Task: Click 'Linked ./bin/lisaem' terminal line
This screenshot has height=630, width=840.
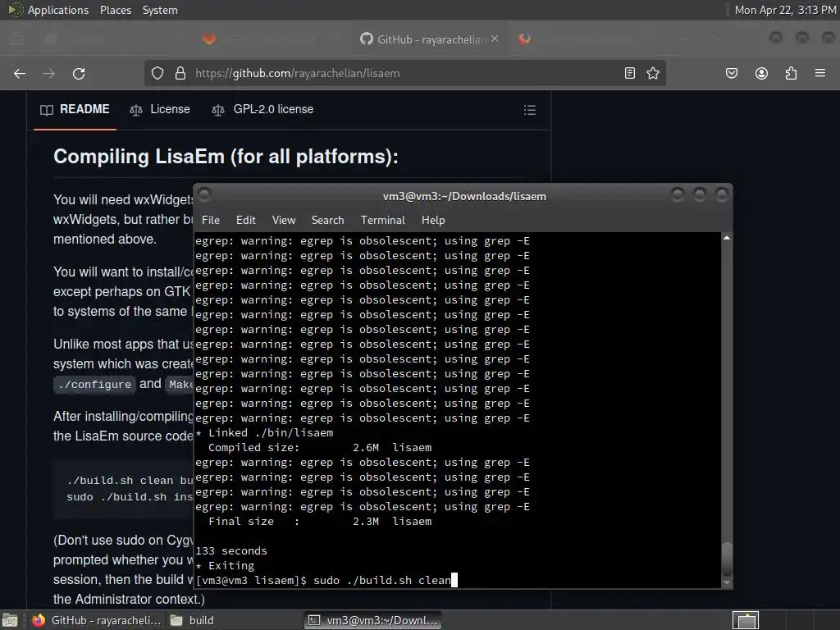Action: pyautogui.click(x=265, y=433)
